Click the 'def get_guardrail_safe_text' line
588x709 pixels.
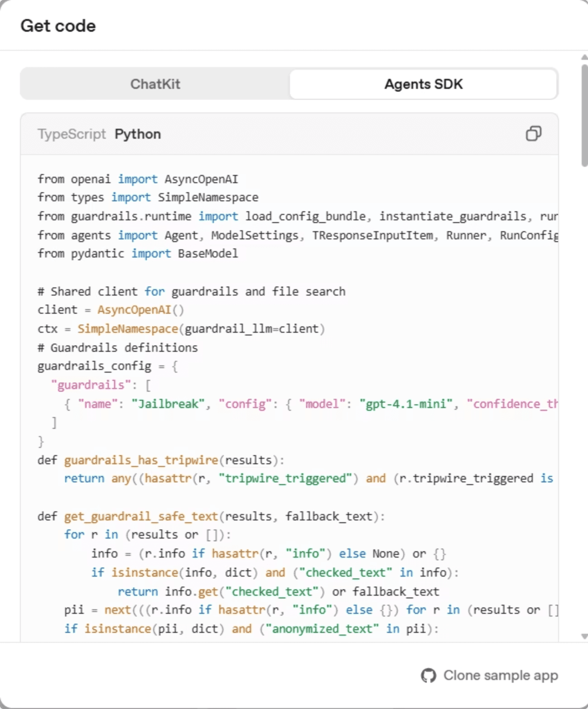pos(211,516)
